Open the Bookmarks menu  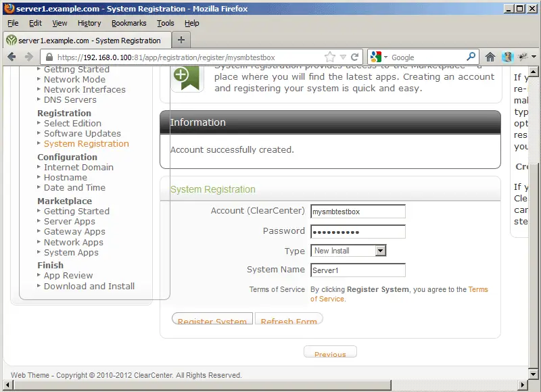(128, 23)
